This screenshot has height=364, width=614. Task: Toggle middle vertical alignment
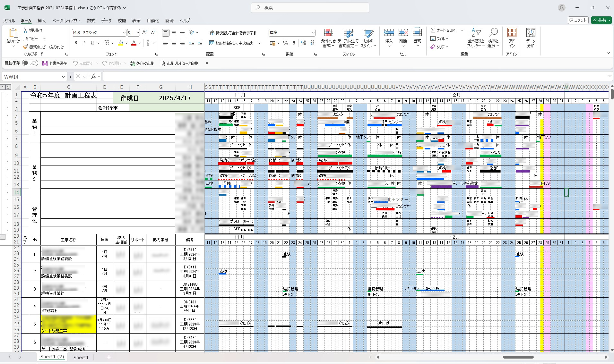174,32
